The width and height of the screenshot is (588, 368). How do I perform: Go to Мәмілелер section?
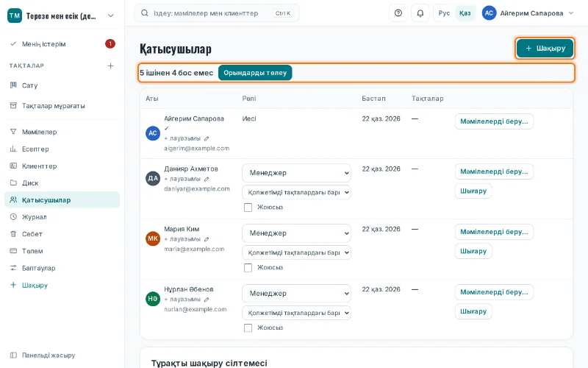coord(62,132)
